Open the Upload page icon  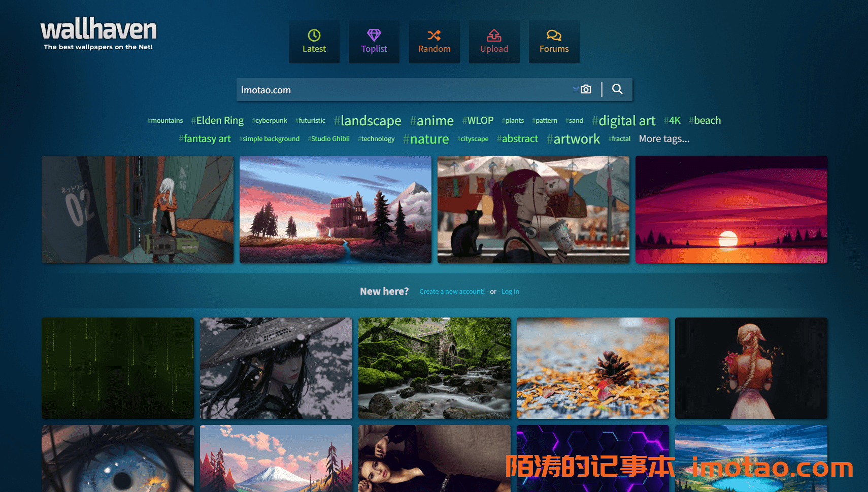tap(494, 35)
